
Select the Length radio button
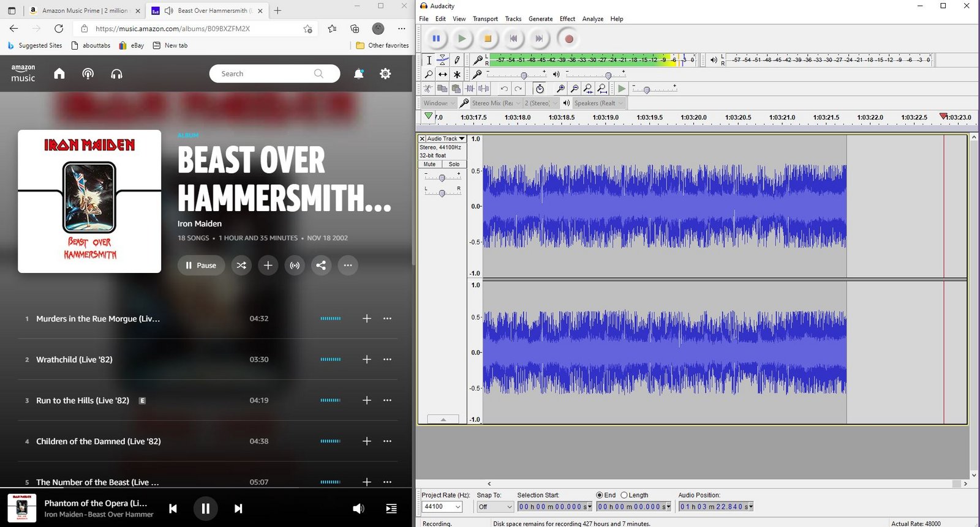(624, 495)
